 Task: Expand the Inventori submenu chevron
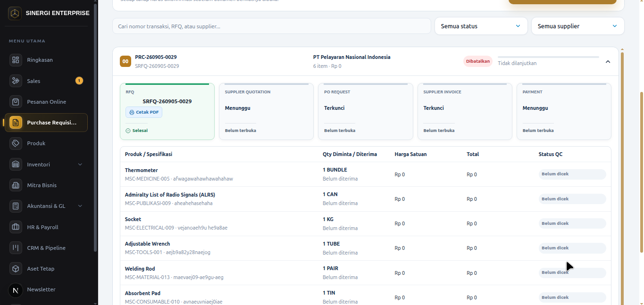click(x=80, y=165)
